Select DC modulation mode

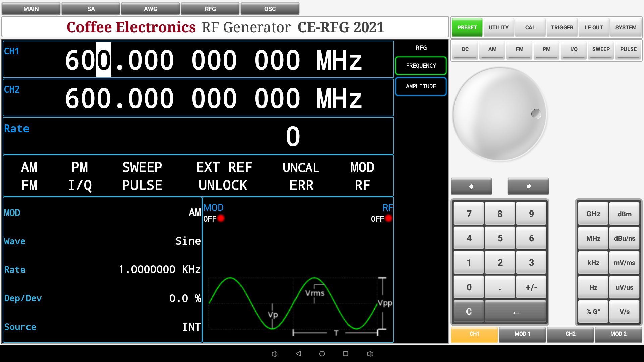[465, 50]
